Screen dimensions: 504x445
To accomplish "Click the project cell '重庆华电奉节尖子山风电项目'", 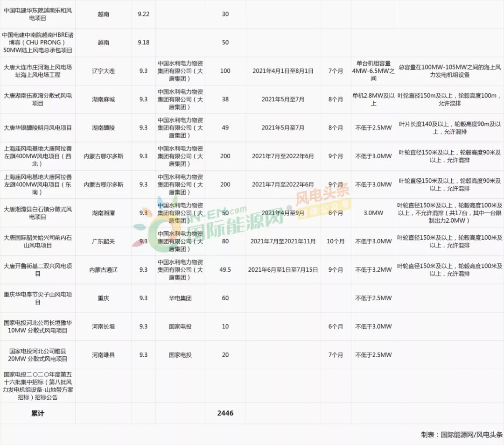I will click(x=38, y=298).
